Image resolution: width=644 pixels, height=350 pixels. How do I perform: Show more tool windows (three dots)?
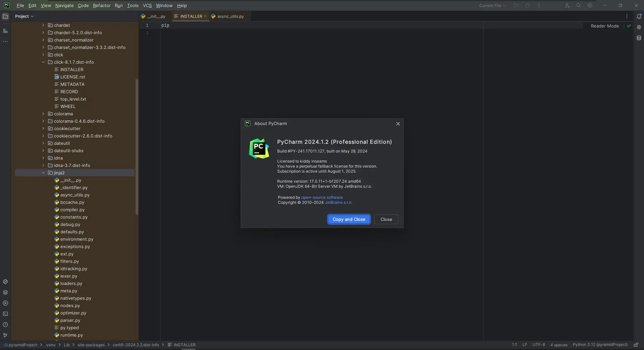[5, 42]
